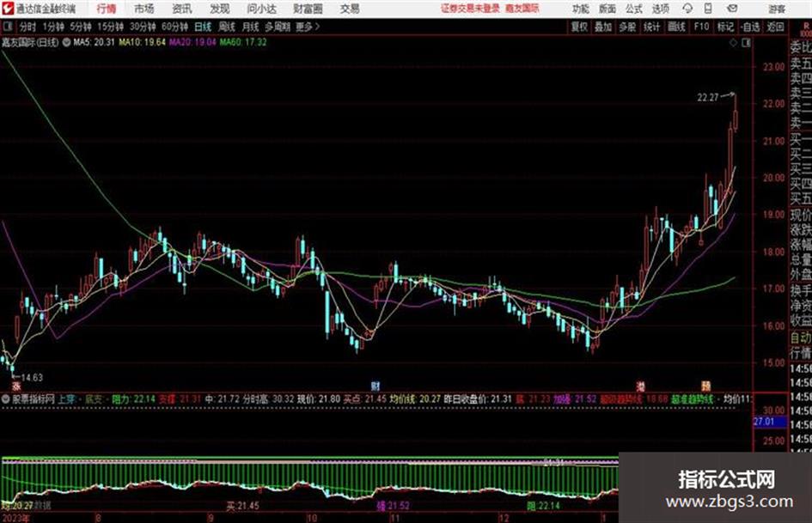Click the 买点: 21.45 indicator text
812x523 pixels.
click(x=364, y=399)
